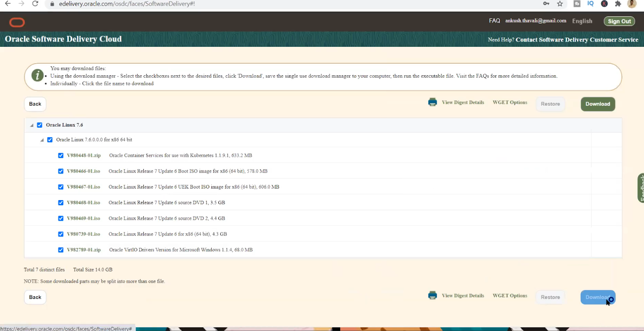644x331 pixels.
Task: Click the bottom blue Download button
Action: click(x=598, y=297)
